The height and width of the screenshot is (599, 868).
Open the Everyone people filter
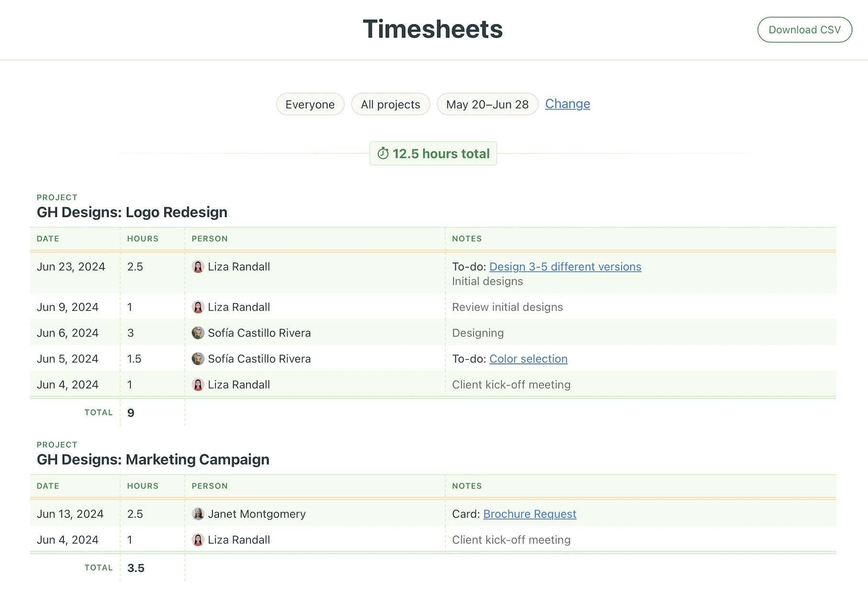pos(310,104)
